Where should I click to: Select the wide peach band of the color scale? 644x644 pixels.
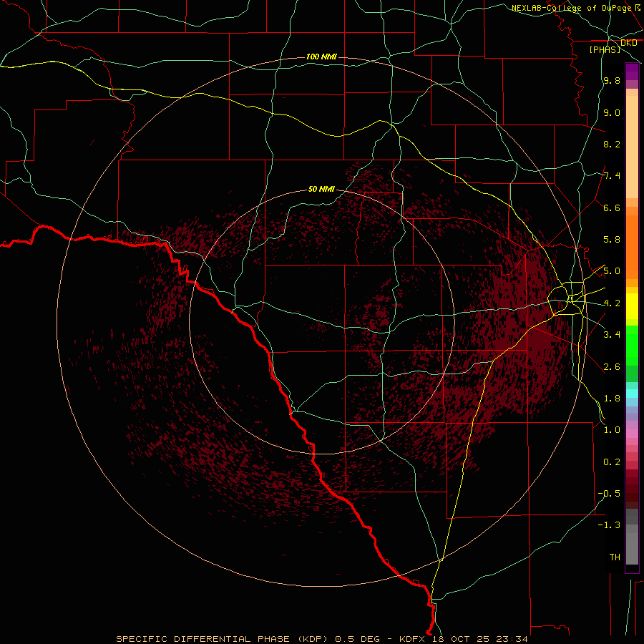pyautogui.click(x=632, y=147)
